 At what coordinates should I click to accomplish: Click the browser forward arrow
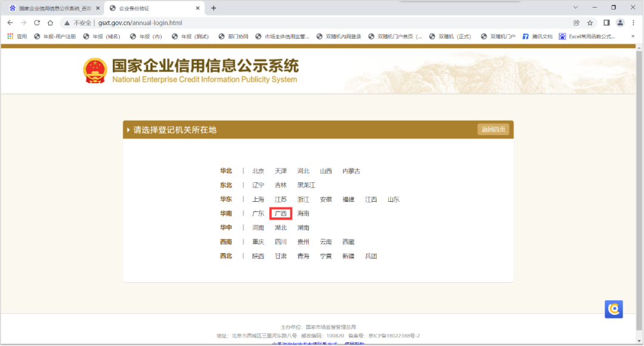[23, 23]
